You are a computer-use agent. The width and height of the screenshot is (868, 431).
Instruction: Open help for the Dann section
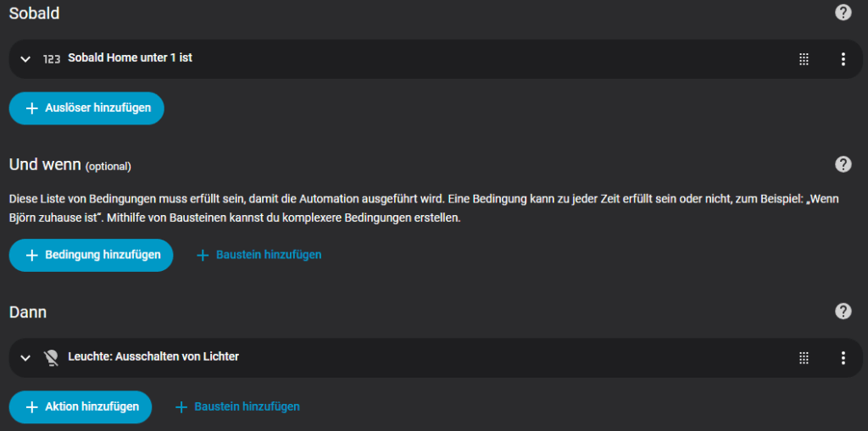[843, 311]
